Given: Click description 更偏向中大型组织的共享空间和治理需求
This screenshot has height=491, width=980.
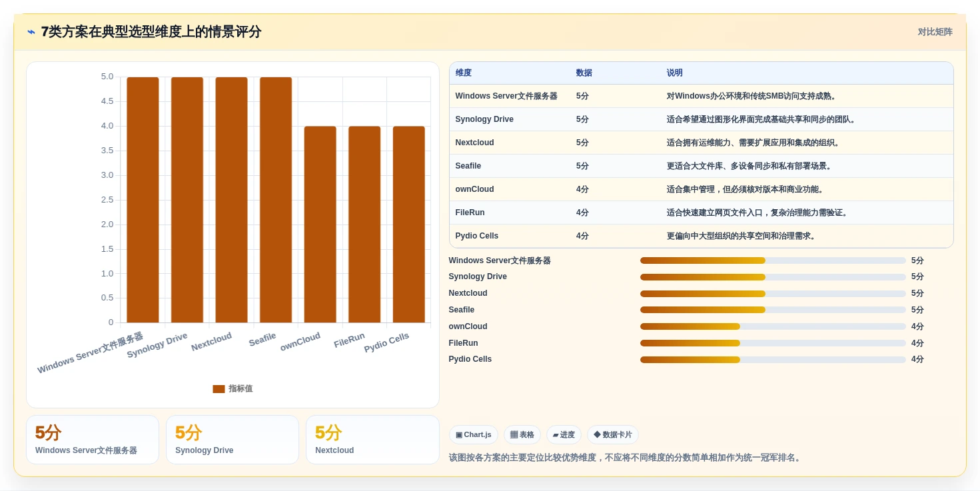Looking at the screenshot, I should coord(741,236).
